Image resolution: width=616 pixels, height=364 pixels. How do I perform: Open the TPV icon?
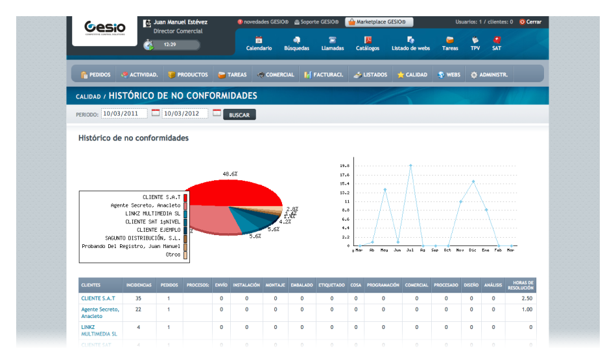[475, 40]
